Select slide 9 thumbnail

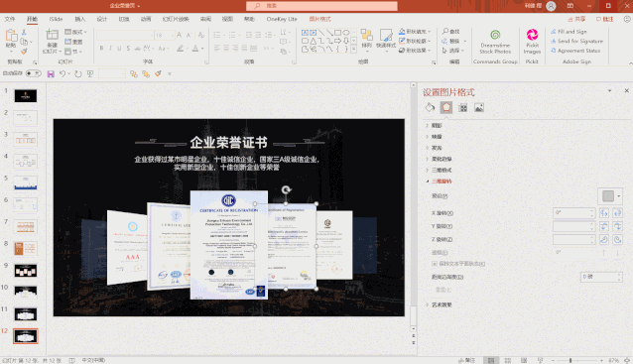point(26,271)
